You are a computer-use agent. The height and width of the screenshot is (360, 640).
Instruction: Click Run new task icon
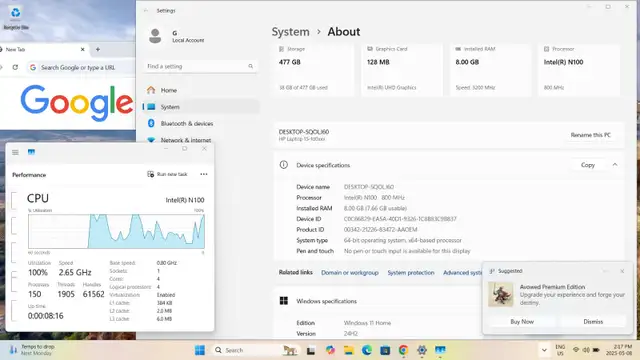[x=151, y=174]
